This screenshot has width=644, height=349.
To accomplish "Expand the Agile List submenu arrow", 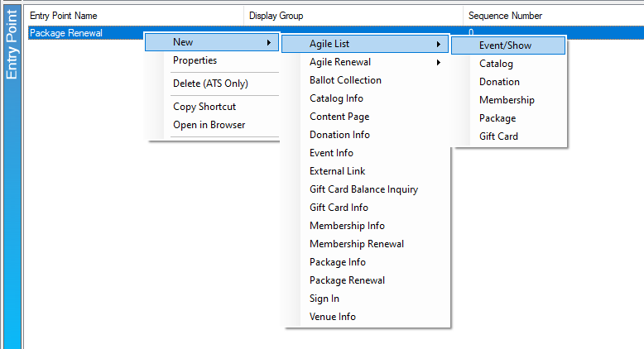I will point(439,44).
